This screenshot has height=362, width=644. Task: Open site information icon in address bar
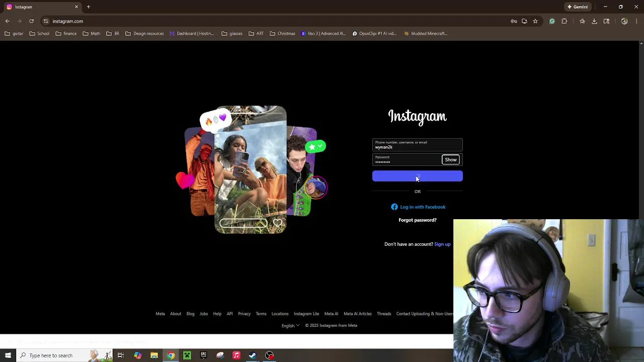pos(46,21)
